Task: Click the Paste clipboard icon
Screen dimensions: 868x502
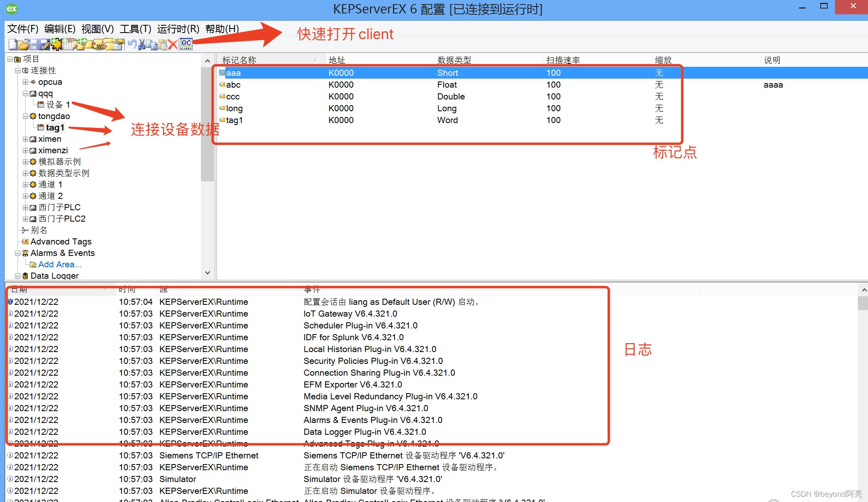Action: coord(162,44)
